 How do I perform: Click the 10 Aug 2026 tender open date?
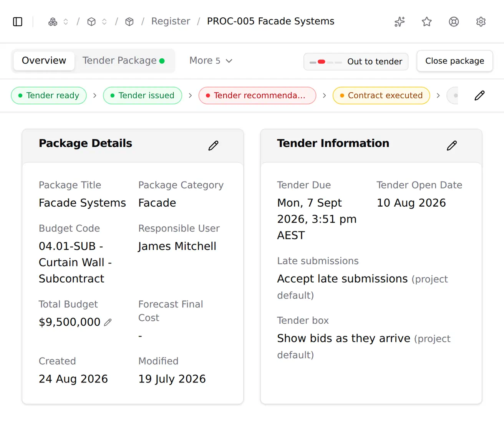click(411, 203)
